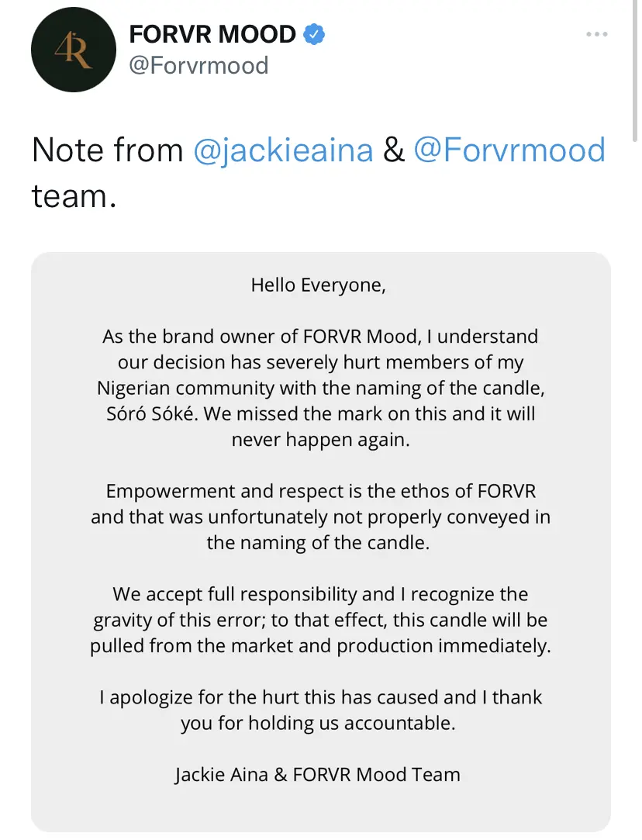Image resolution: width=642 pixels, height=840 pixels.
Task: Click the line starting "As the brand owner"
Action: pos(320,337)
